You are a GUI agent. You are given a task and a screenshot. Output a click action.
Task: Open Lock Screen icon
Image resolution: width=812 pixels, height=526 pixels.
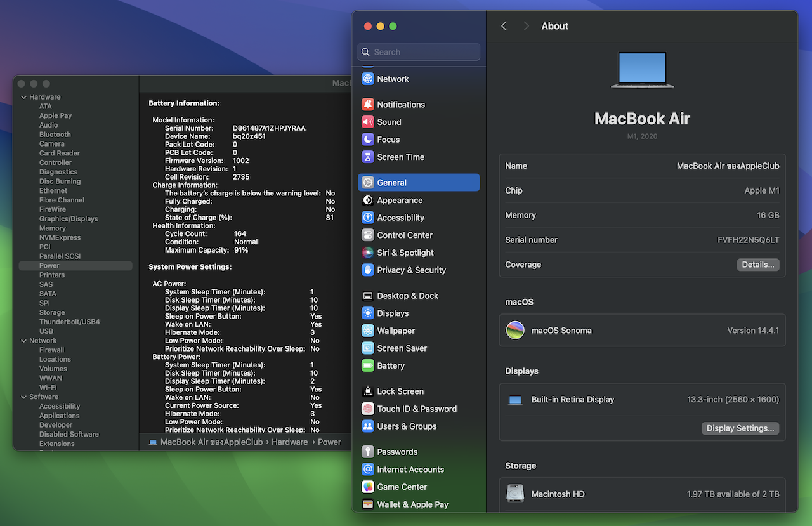point(368,391)
